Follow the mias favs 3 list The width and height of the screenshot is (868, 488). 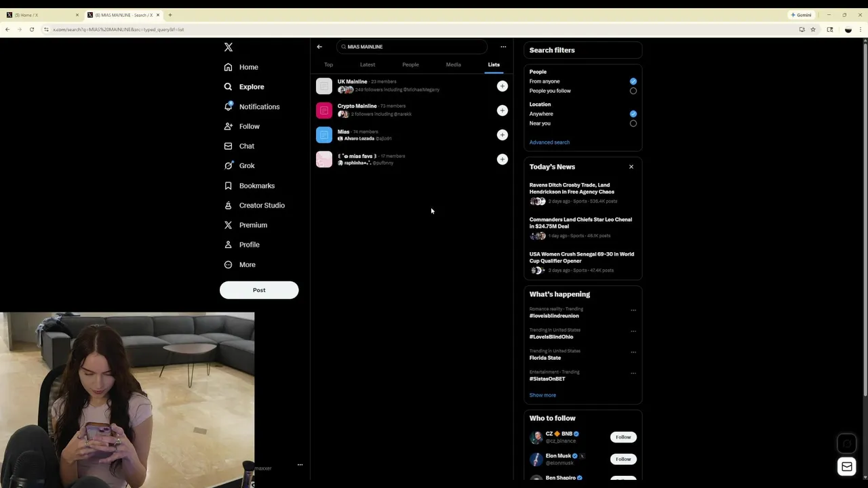pos(502,159)
